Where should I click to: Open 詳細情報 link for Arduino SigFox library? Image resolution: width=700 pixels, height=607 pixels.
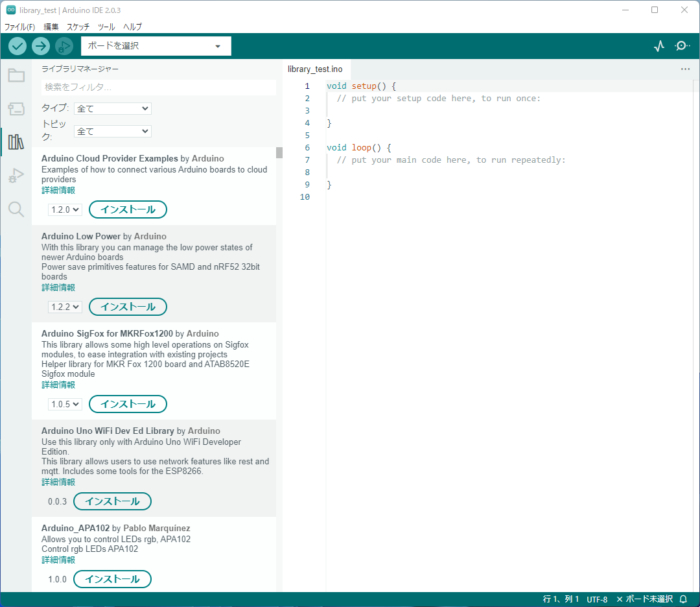tap(58, 385)
